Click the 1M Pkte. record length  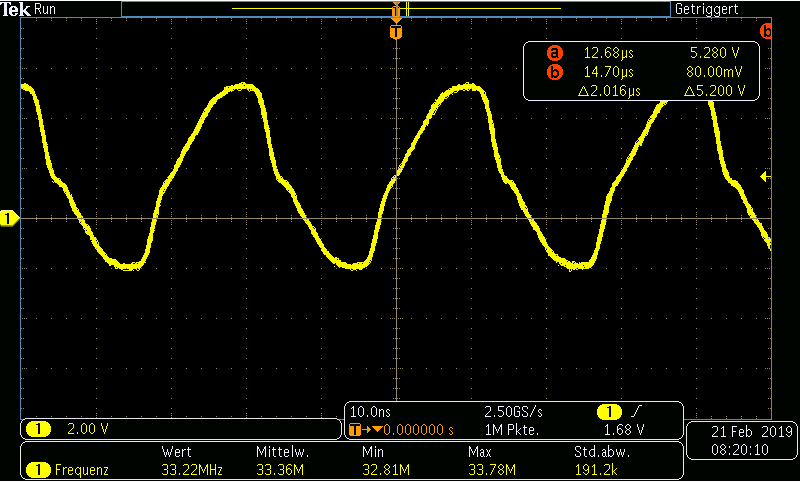click(511, 430)
